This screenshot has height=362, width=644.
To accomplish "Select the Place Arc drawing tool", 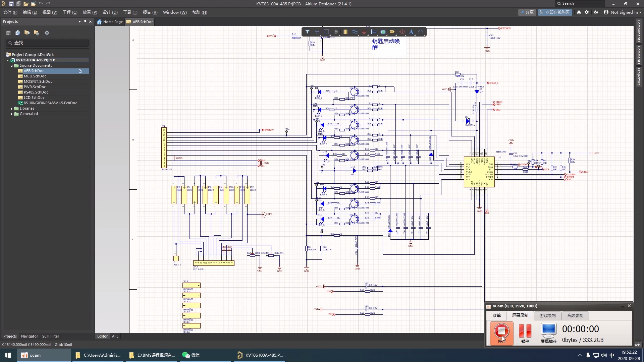I will [421, 32].
